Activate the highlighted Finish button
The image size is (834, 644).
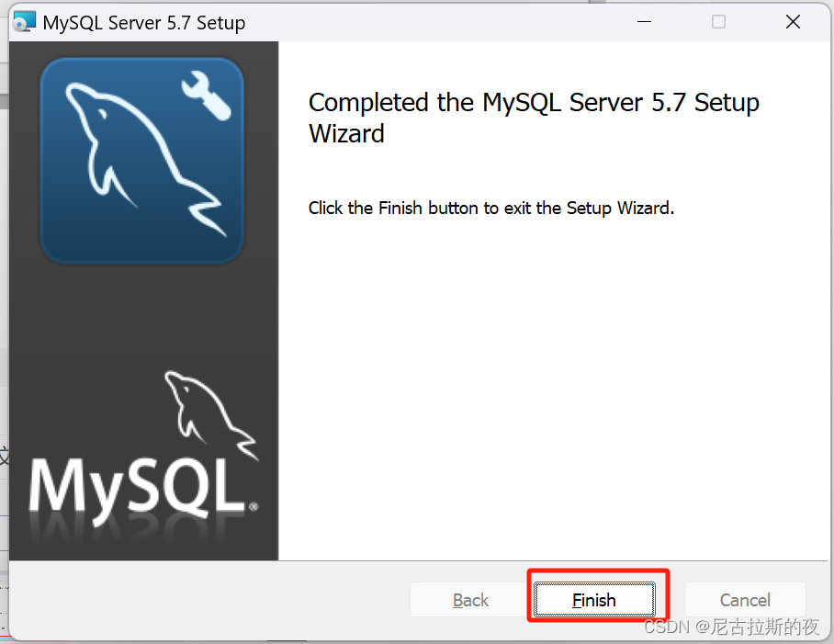(x=593, y=599)
